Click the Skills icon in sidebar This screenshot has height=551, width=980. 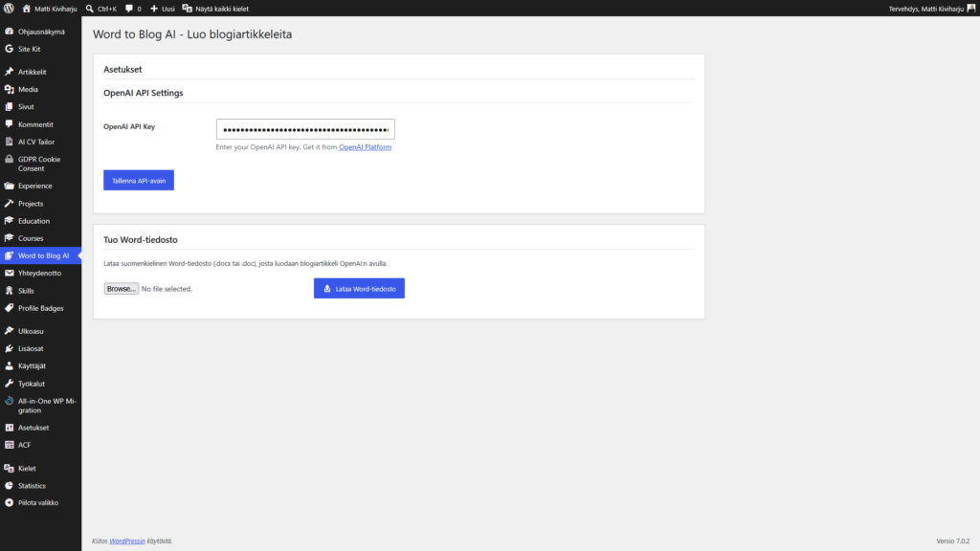tap(9, 291)
